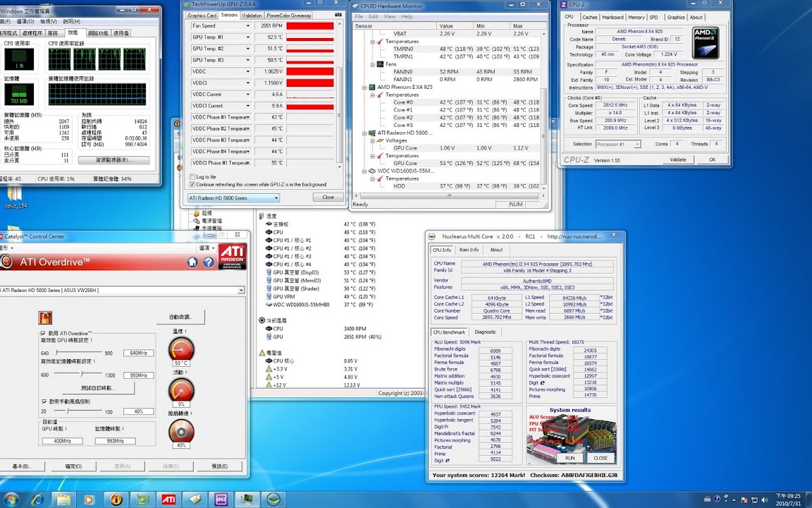Switch to the red ATI taskbar button
Screen dimensions: 812x508
pyautogui.click(x=168, y=500)
